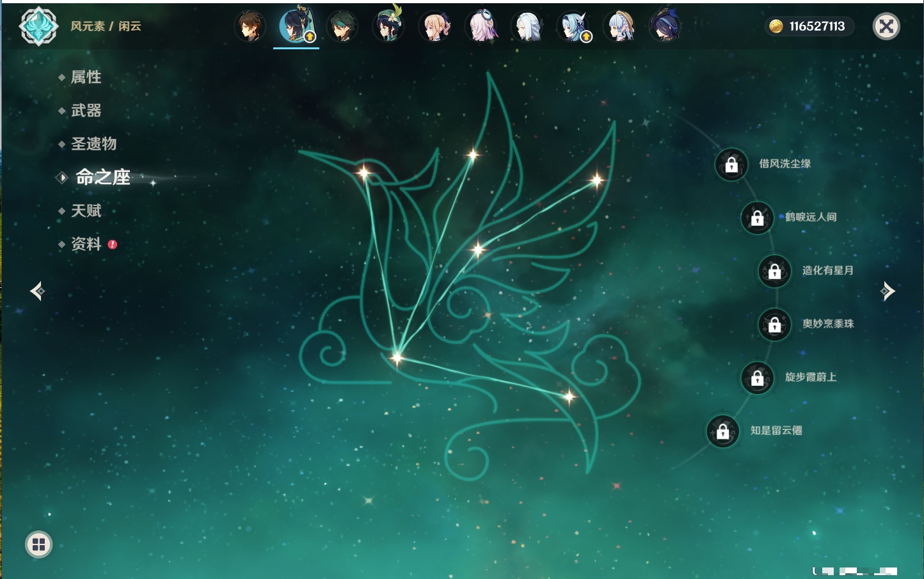The image size is (924, 579).
Task: Click the Mora coin balance icon
Action: [x=776, y=26]
